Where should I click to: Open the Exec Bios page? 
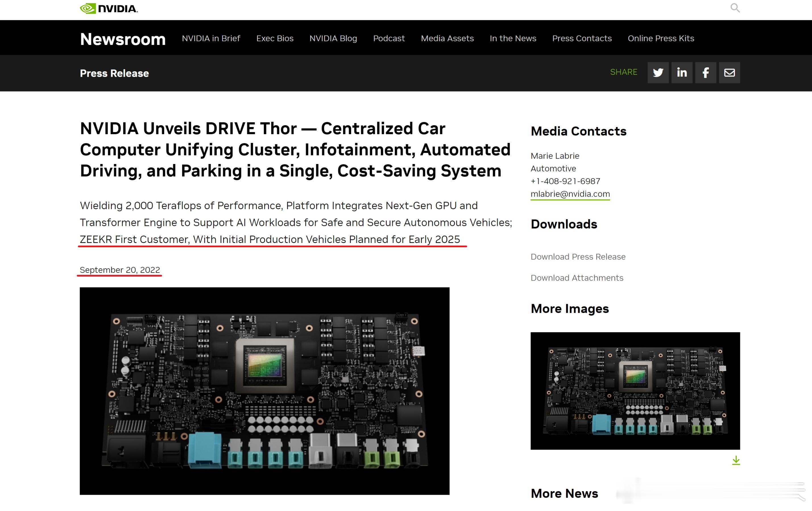pyautogui.click(x=275, y=38)
